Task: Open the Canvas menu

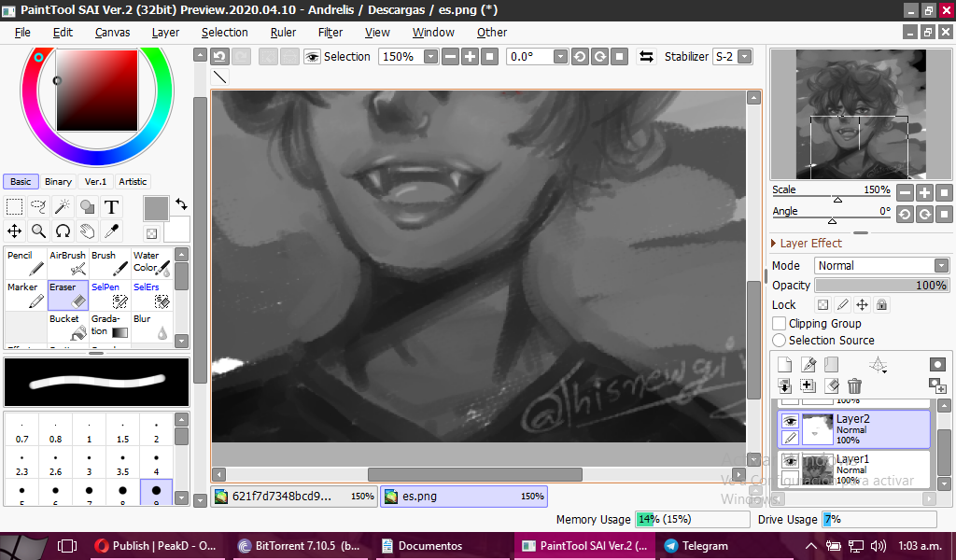Action: pyautogui.click(x=112, y=33)
